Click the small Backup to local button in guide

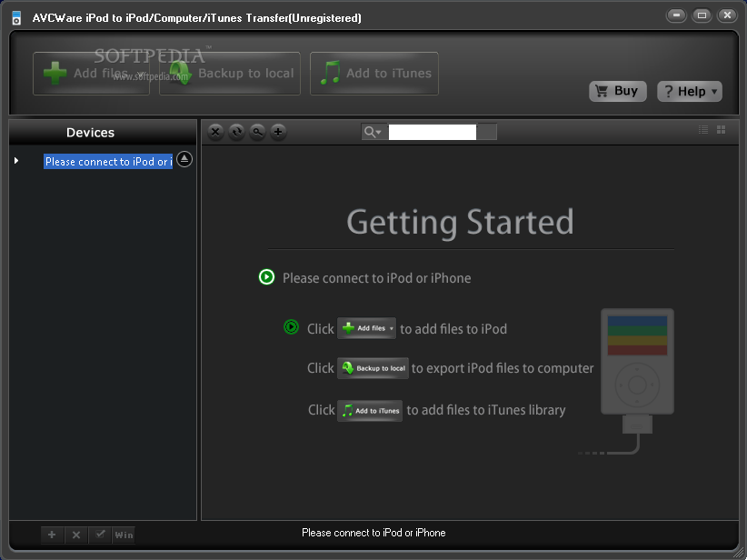[373, 368]
